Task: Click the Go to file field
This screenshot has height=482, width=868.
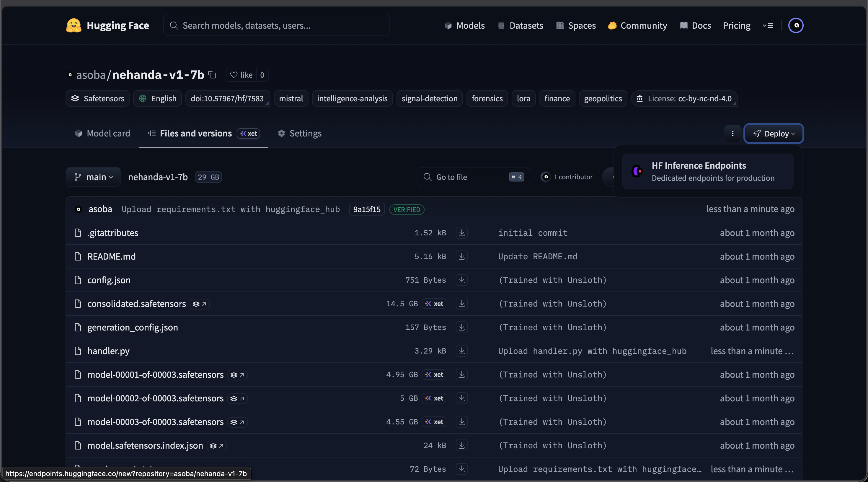Action: tap(472, 177)
